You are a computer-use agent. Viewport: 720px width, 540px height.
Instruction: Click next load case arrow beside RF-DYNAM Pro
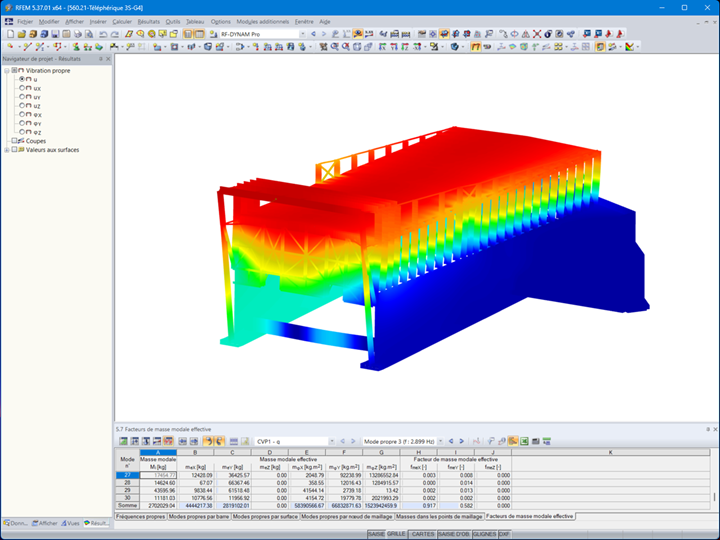pyautogui.click(x=324, y=34)
